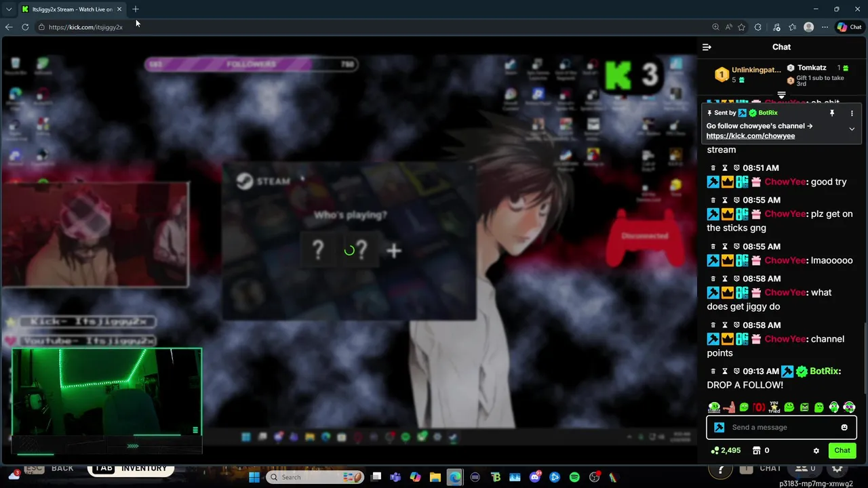Insert the Patrick pointing emote
This screenshot has height=488, width=868.
pyautogui.click(x=729, y=407)
